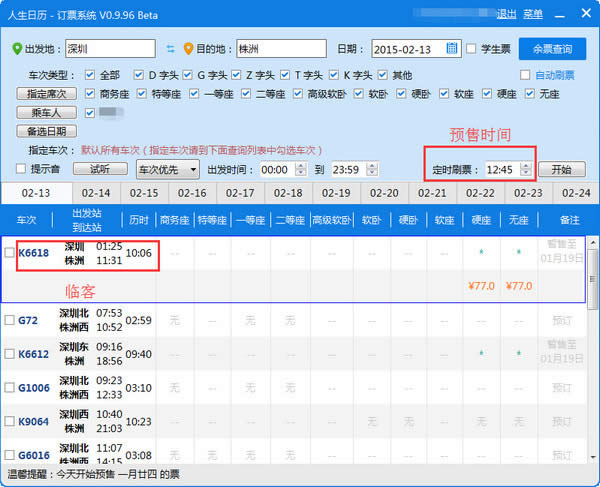Enable the 提示音 checkbox

(21, 169)
